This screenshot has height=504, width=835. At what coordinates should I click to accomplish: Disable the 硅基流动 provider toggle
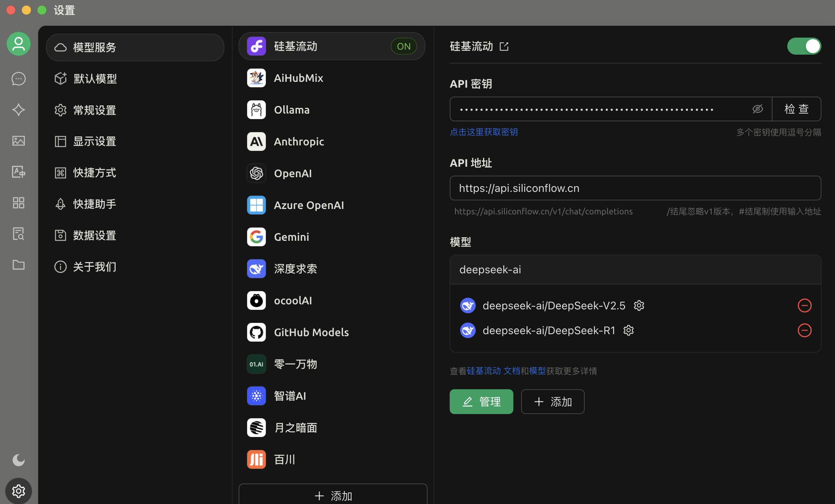[x=804, y=46]
